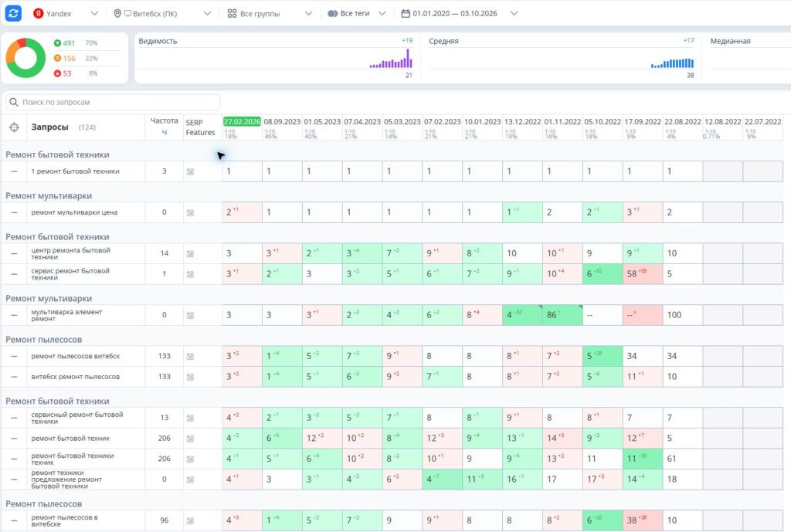Click the red Yandex logo icon
The height and width of the screenshot is (532, 791).
39,14
